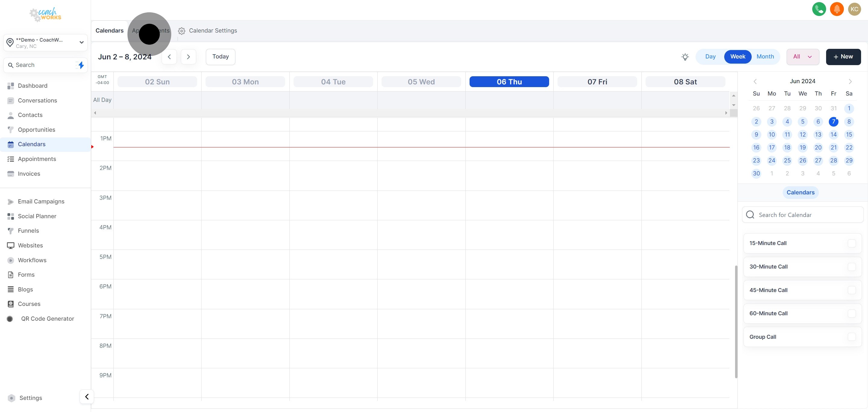Switch to the Month view tab
868x412 pixels.
click(765, 57)
